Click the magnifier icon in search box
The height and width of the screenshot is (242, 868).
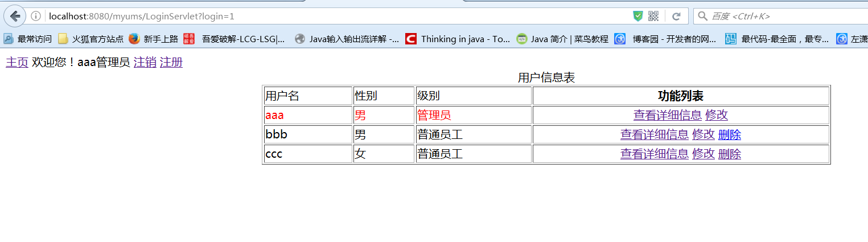[704, 16]
